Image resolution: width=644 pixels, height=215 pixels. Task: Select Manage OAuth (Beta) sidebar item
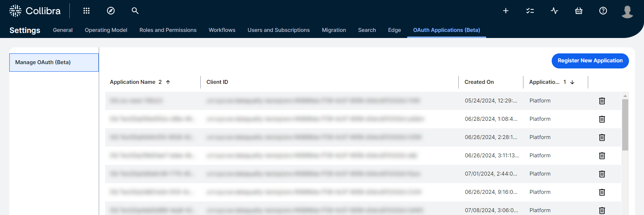tap(54, 62)
